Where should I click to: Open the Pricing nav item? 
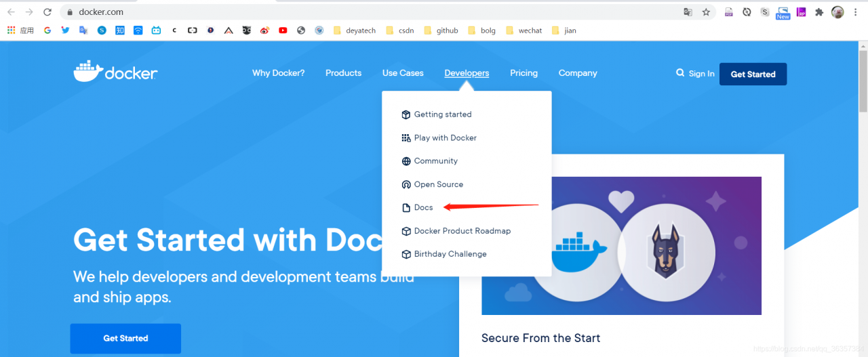pos(524,73)
